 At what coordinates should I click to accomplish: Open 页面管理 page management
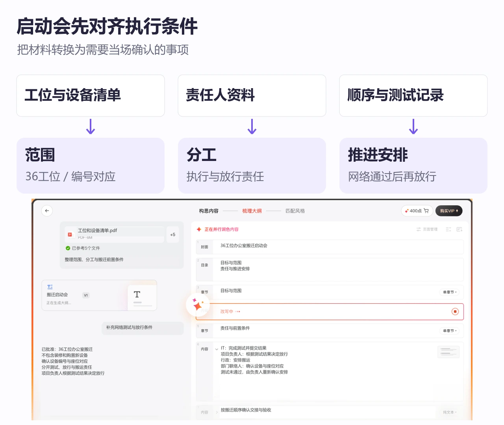[427, 229]
